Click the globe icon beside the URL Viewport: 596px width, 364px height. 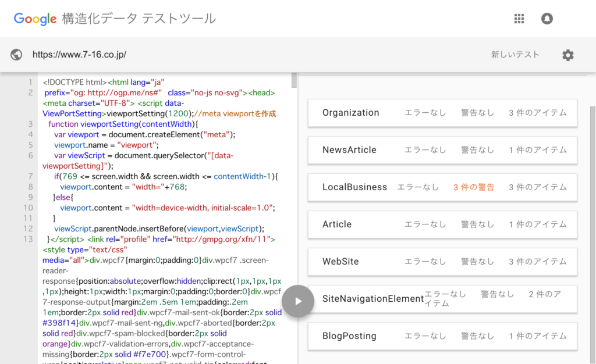click(x=16, y=55)
